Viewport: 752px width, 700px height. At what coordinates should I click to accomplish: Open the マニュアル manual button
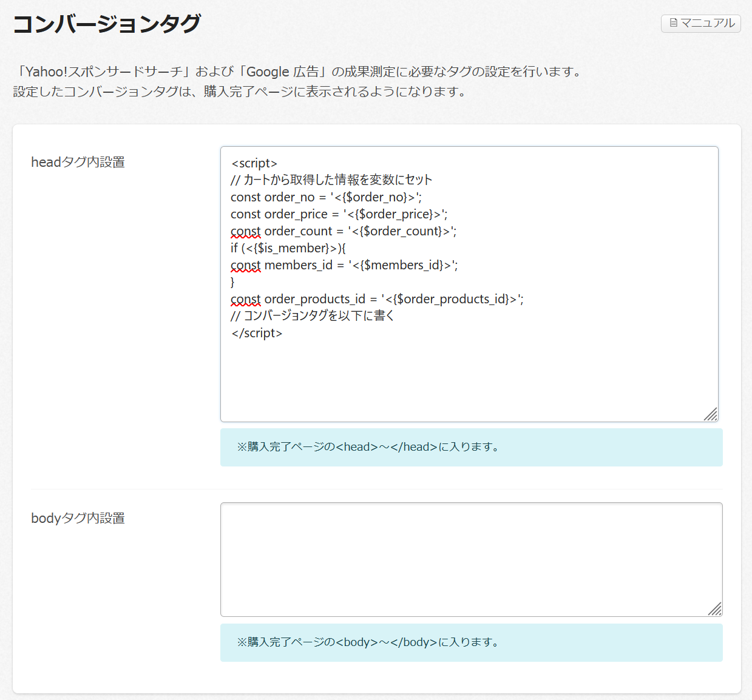pyautogui.click(x=700, y=23)
